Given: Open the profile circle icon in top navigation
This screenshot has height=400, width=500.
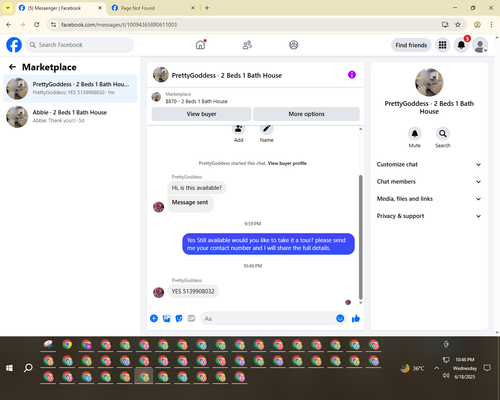Looking at the screenshot, I should tap(294, 45).
